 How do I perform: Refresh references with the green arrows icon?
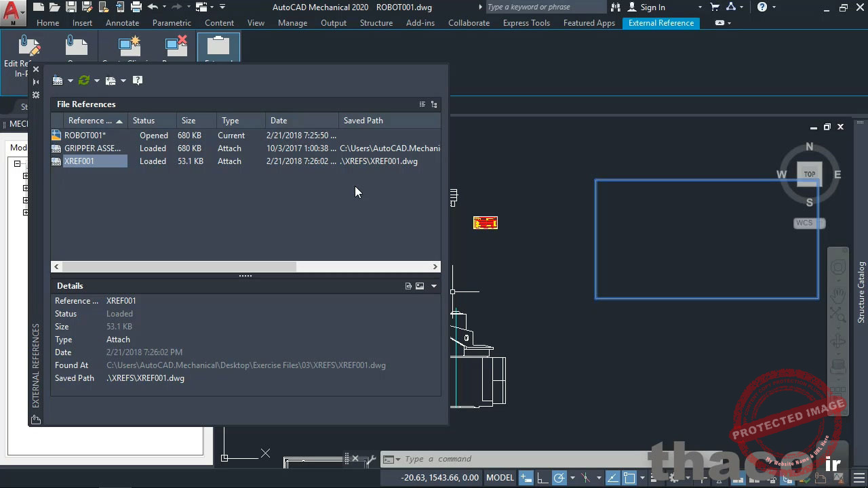84,81
